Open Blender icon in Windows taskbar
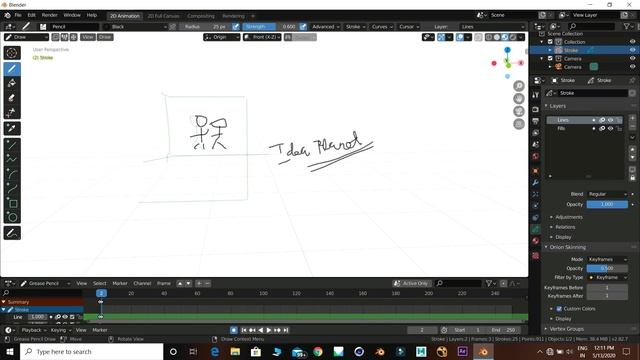 tap(483, 351)
